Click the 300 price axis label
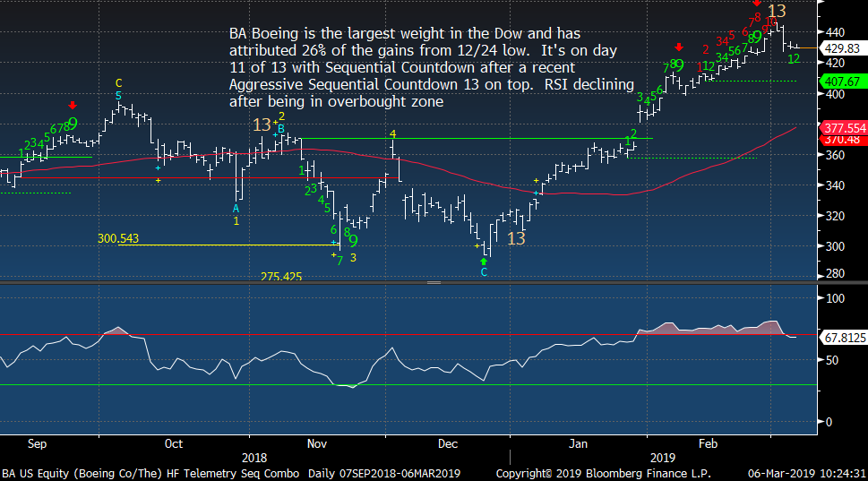This screenshot has height=481, width=868. pyautogui.click(x=835, y=247)
